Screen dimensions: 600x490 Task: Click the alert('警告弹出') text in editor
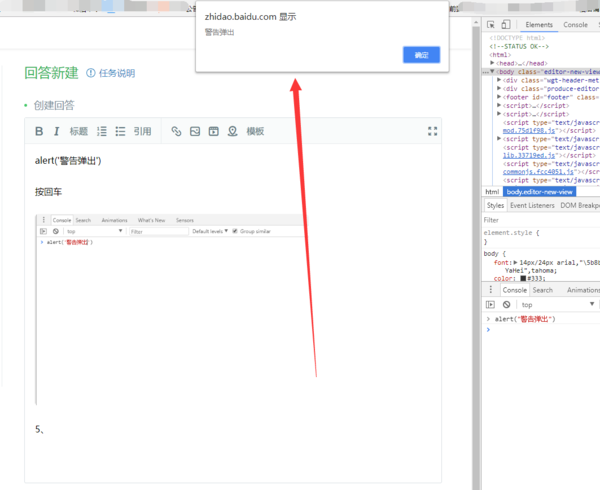coord(68,161)
